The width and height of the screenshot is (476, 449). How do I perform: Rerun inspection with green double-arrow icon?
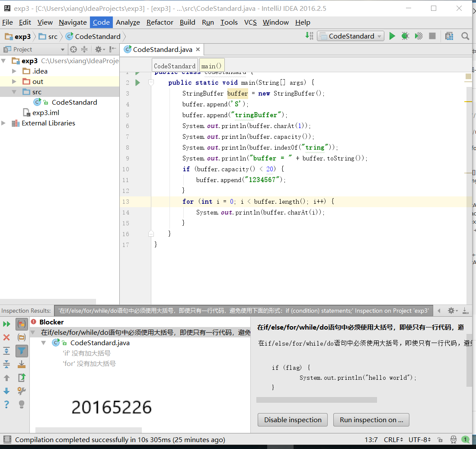6,324
